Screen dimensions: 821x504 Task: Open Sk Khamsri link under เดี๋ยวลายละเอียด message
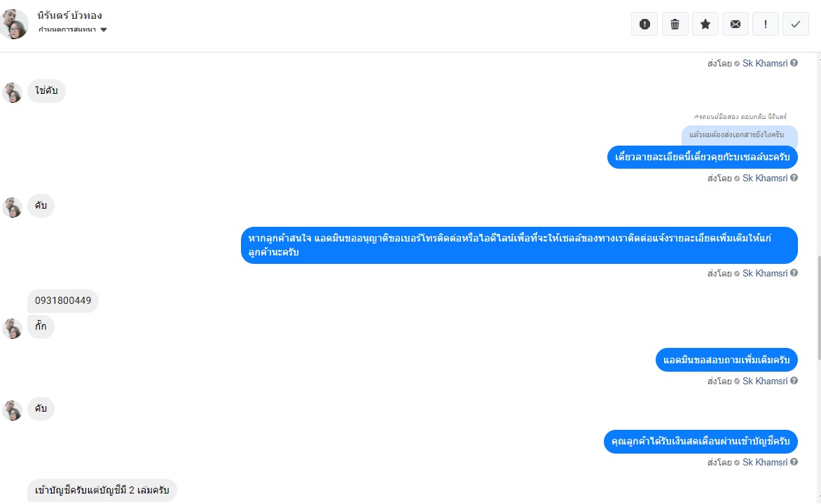[x=765, y=178]
